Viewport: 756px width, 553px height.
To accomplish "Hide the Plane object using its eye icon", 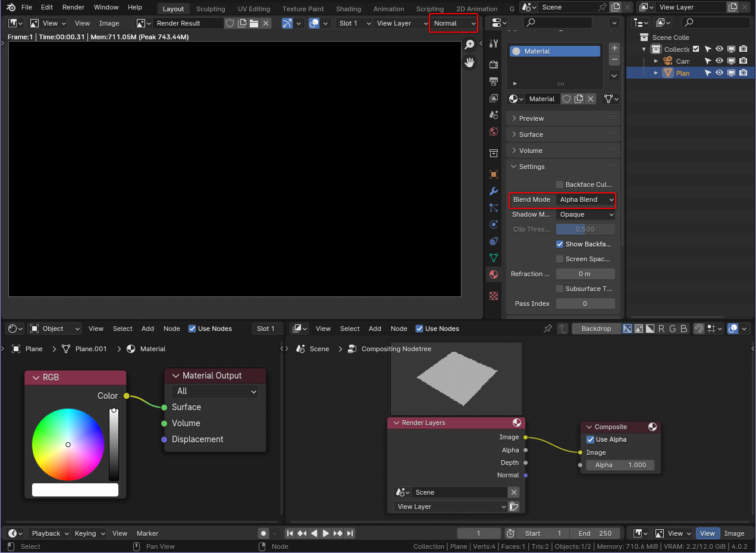I will click(719, 73).
